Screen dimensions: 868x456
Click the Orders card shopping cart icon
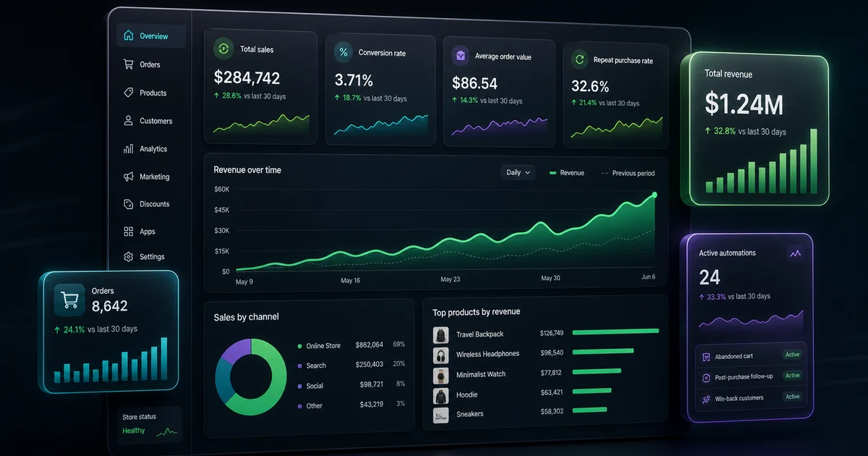coord(69,299)
